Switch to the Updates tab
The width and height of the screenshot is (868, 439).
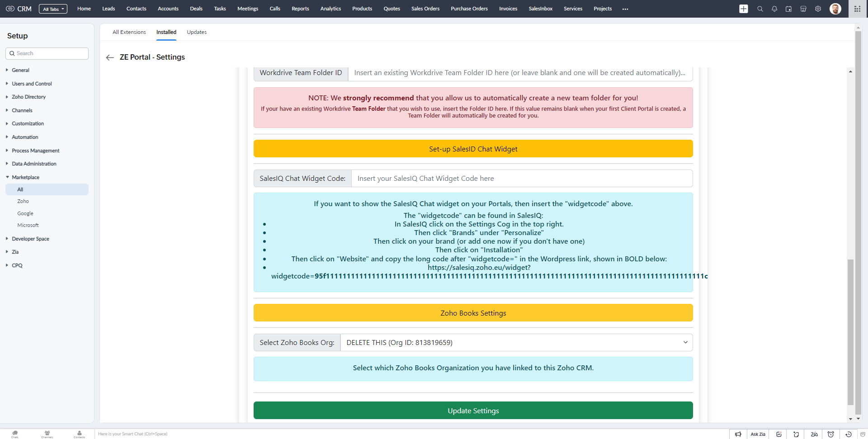point(197,32)
